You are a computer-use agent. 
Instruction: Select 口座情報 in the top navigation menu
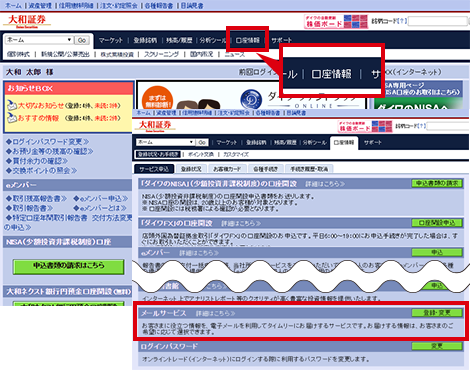tap(248, 40)
